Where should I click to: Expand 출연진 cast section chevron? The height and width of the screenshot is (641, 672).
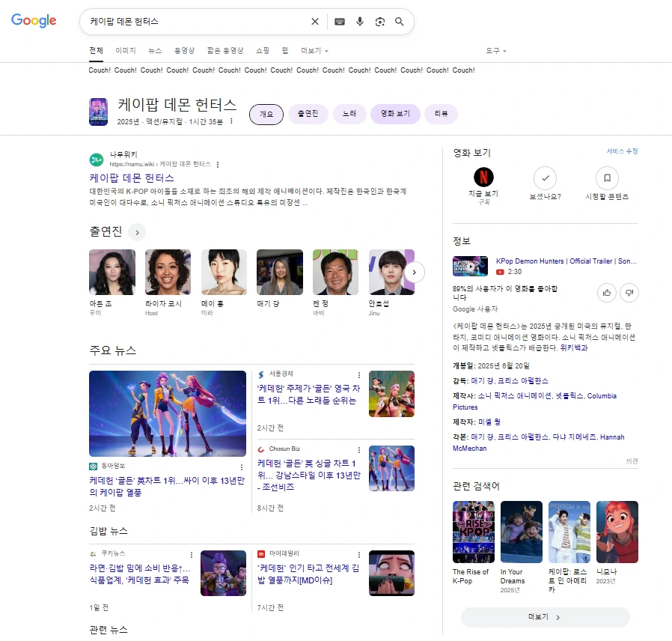[137, 232]
